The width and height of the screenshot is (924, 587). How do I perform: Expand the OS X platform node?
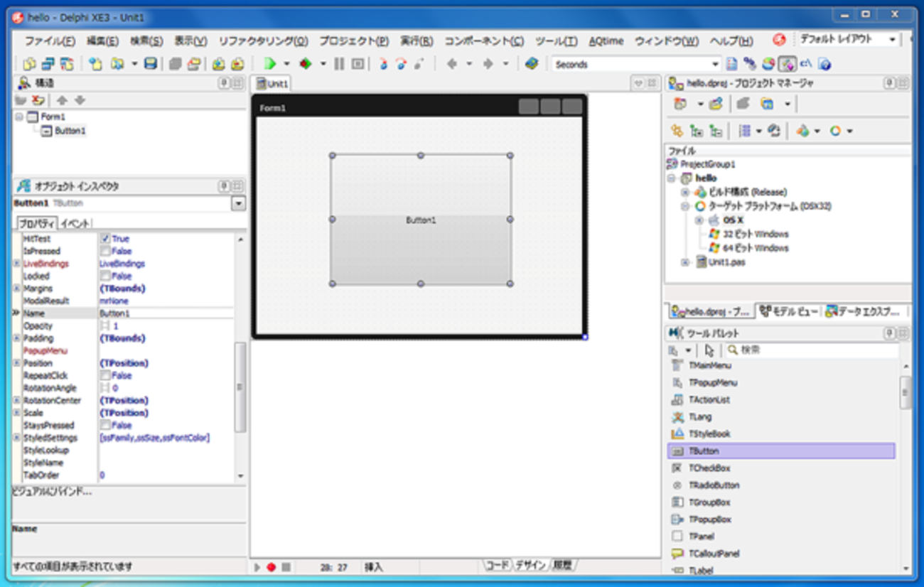tap(699, 220)
